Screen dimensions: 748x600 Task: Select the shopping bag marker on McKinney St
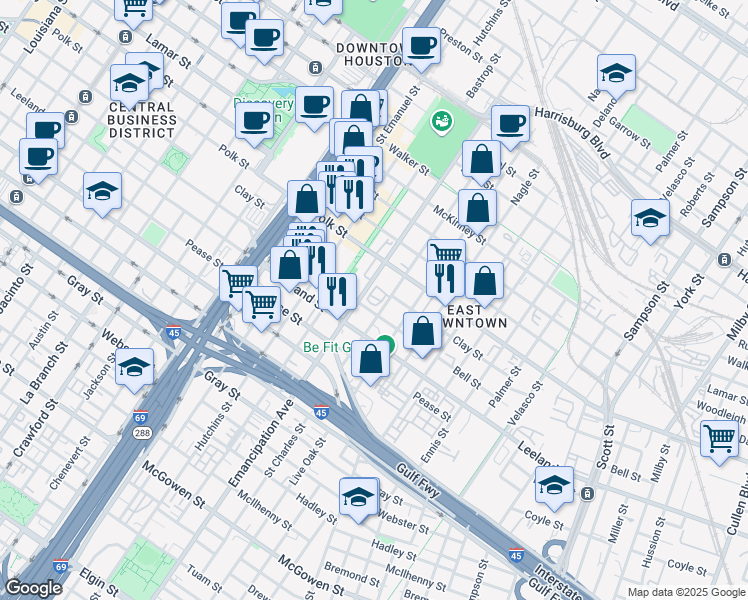pos(478,211)
